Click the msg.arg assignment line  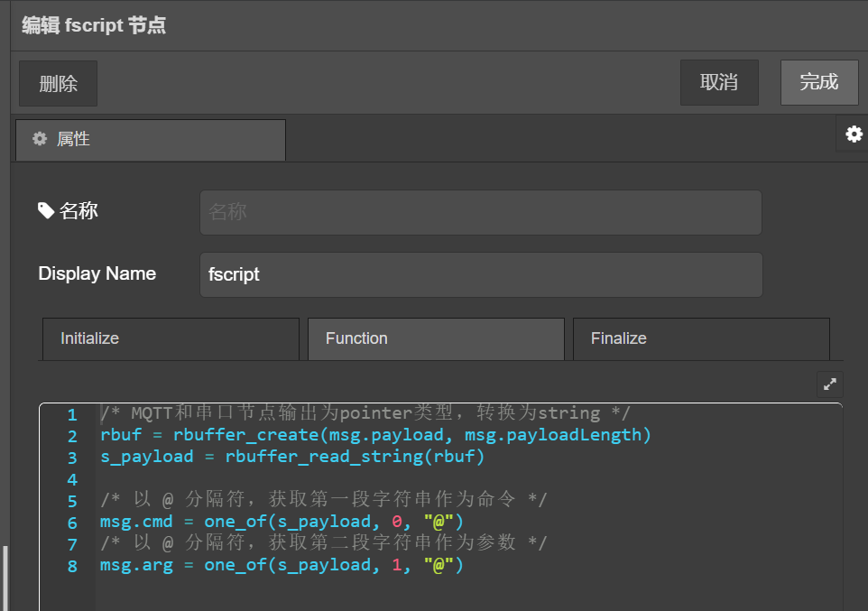click(x=282, y=566)
